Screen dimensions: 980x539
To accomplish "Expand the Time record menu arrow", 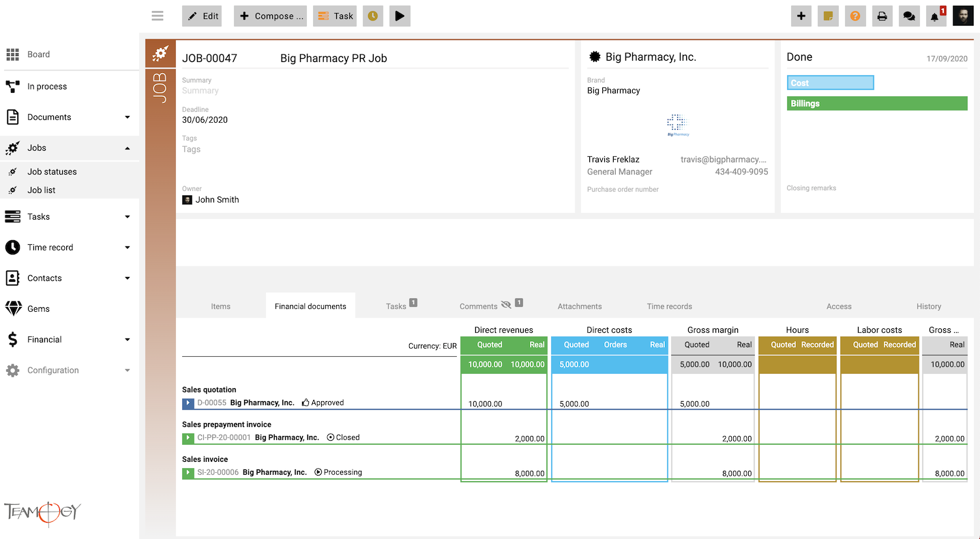I will [x=128, y=248].
